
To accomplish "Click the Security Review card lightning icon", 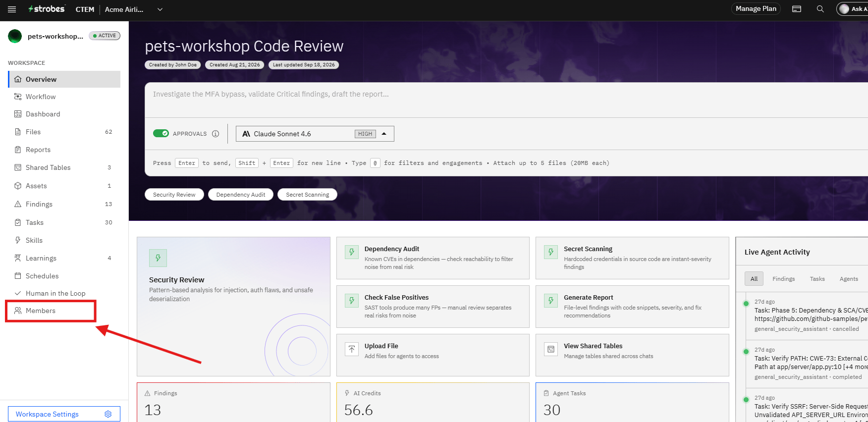I will coord(158,258).
